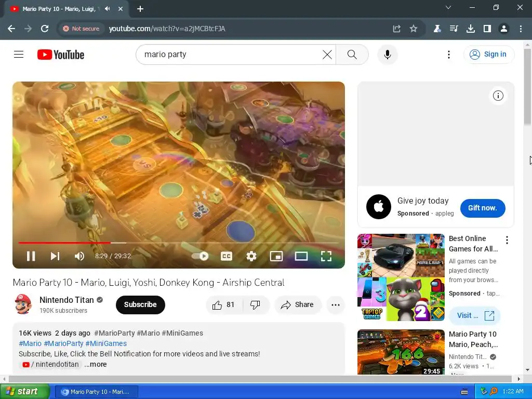Screen dimensions: 532x399
Task: Go forward in browser
Action: pyautogui.click(x=28, y=29)
